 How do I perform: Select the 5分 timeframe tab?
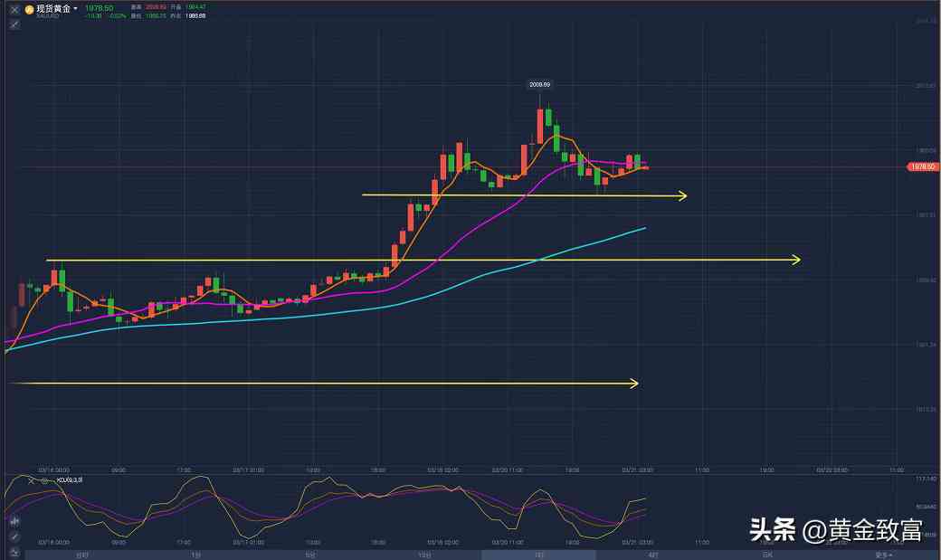coord(309,555)
